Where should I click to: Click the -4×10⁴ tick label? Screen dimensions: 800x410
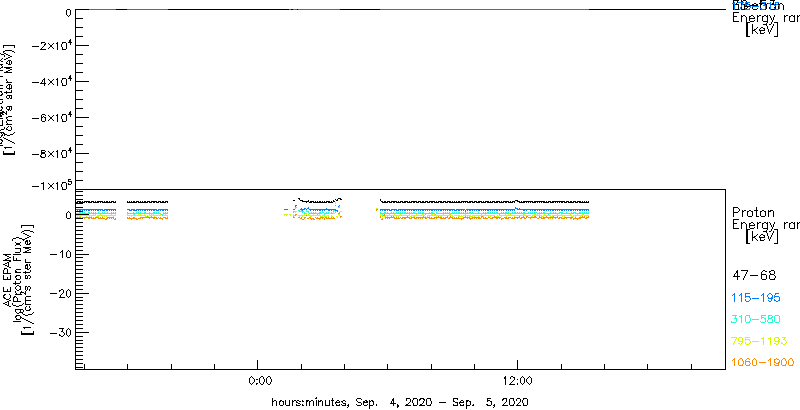click(x=53, y=82)
